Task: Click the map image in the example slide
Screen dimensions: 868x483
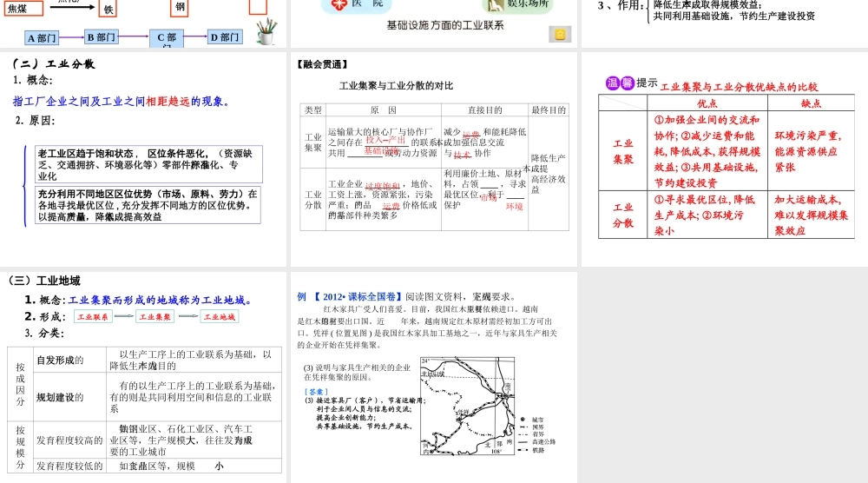Action: point(468,406)
